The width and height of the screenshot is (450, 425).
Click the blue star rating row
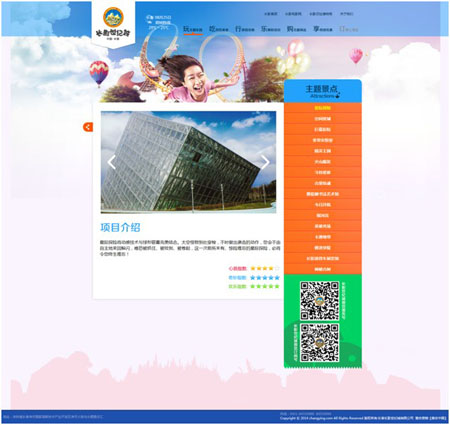pyautogui.click(x=265, y=278)
